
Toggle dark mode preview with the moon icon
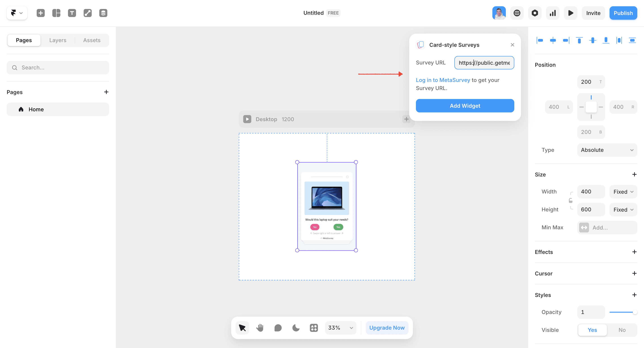click(x=296, y=327)
